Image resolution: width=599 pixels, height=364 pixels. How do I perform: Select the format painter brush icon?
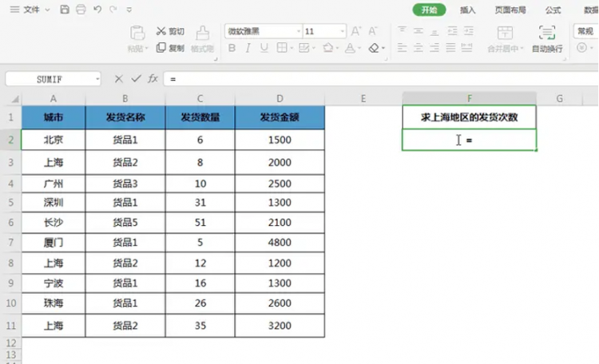203,34
